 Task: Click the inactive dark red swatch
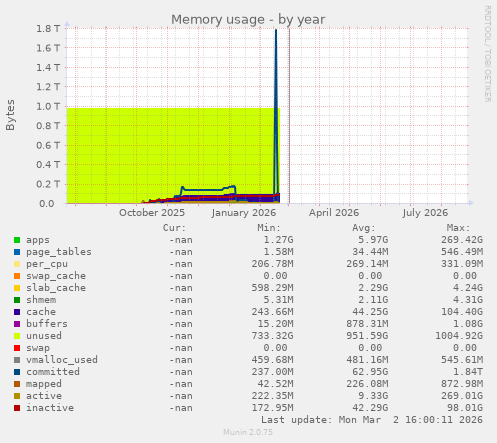(17, 408)
